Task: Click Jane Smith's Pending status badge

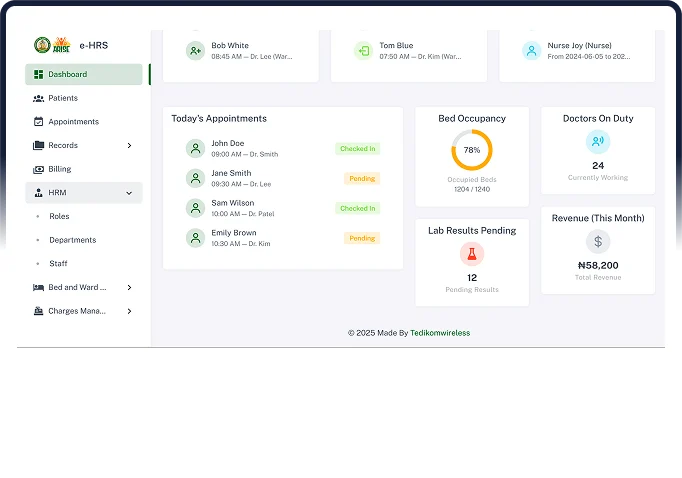Action: click(362, 179)
